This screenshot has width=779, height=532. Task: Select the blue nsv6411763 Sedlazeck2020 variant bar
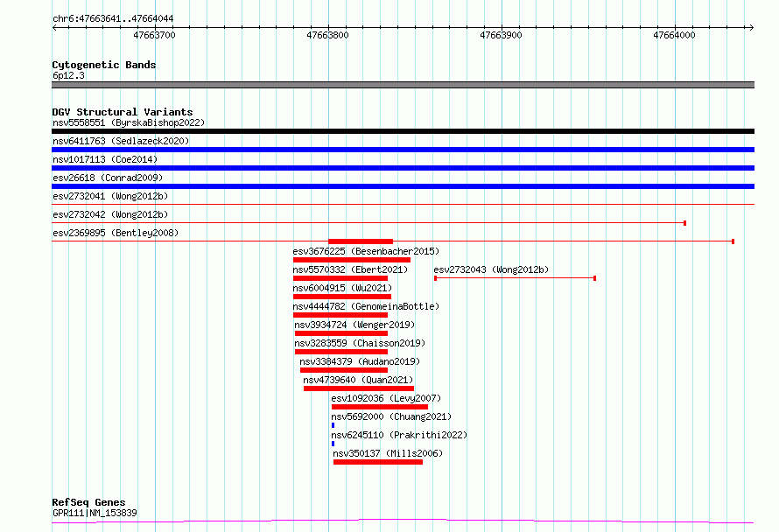[403, 150]
